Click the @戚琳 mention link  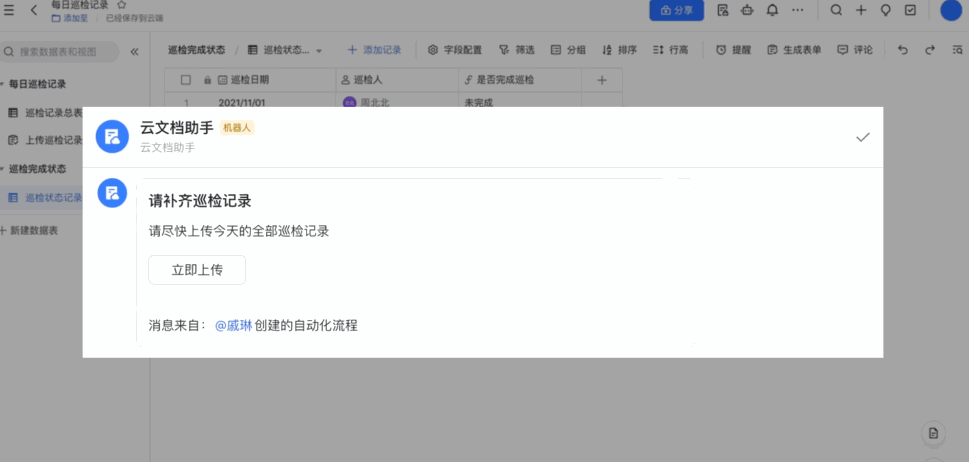pyautogui.click(x=234, y=325)
